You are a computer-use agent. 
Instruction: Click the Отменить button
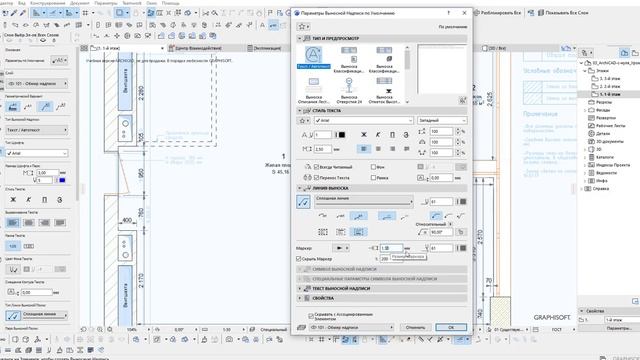[416, 327]
